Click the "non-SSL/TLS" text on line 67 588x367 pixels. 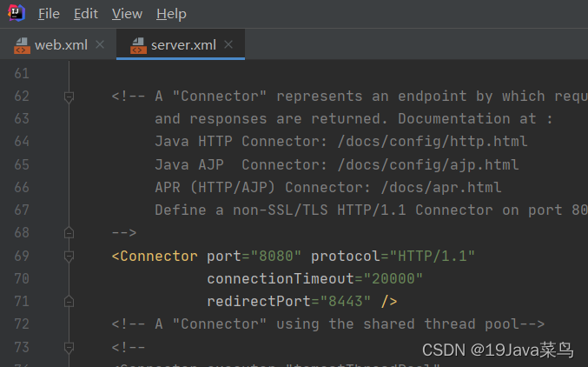[x=281, y=210]
